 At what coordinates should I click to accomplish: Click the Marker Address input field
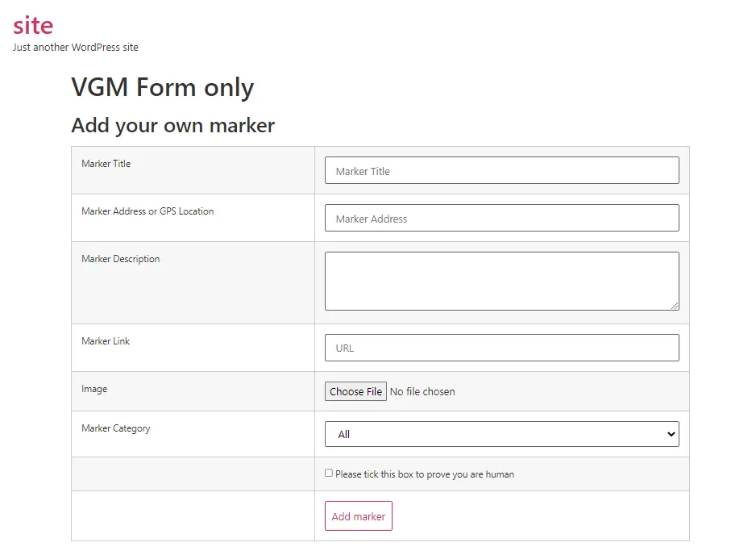click(x=501, y=218)
